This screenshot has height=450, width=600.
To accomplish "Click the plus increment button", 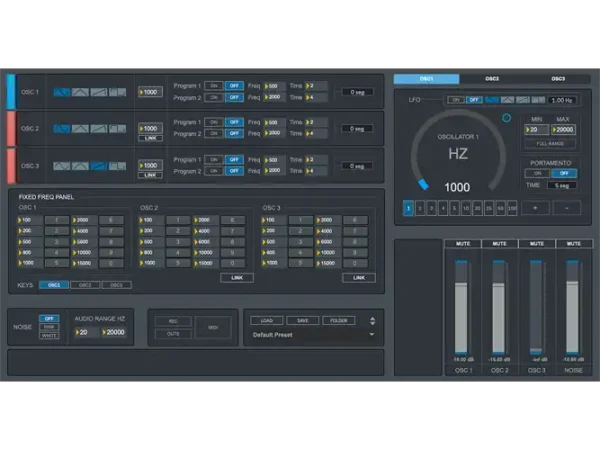I will [535, 208].
